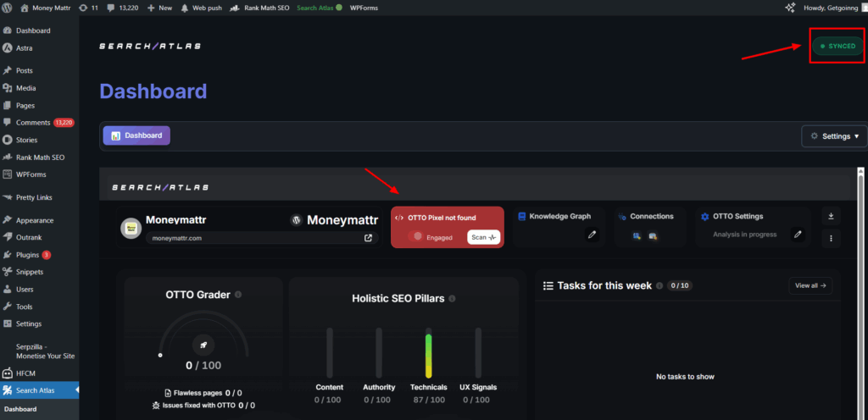Click the Technicals pillar progress bar
868x420 pixels.
[428, 353]
